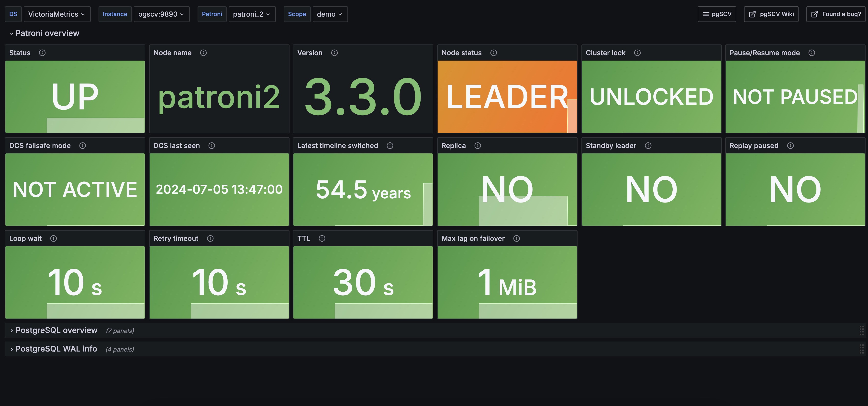Click the info icon next to Cluster lock
The width and height of the screenshot is (868, 406).
637,53
